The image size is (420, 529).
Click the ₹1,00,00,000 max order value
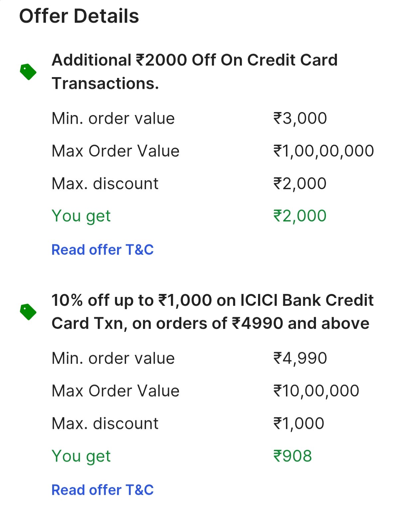(323, 151)
